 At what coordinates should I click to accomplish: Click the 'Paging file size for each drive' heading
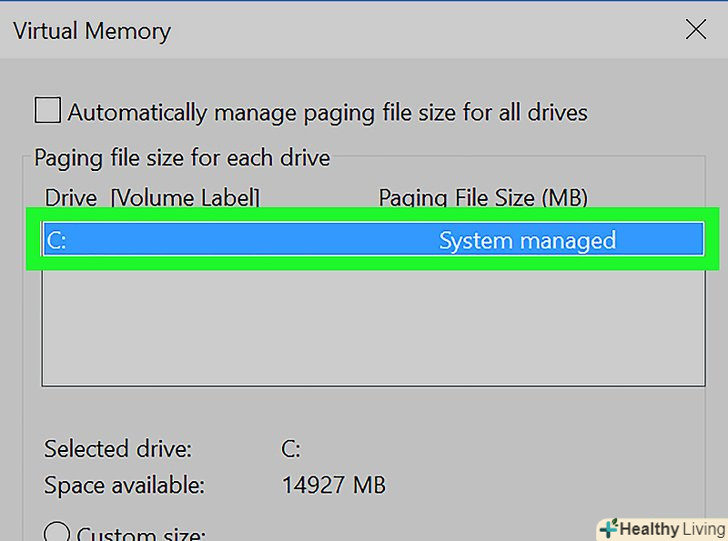click(x=182, y=158)
